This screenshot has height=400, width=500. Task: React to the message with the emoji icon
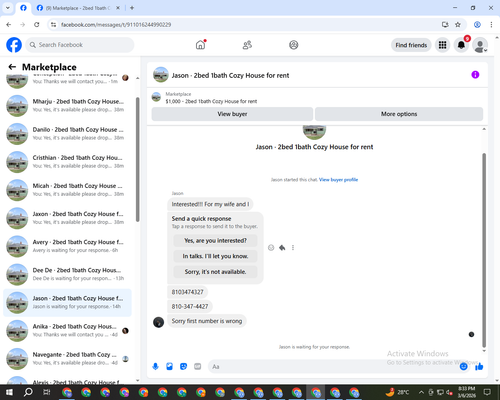tap(271, 248)
